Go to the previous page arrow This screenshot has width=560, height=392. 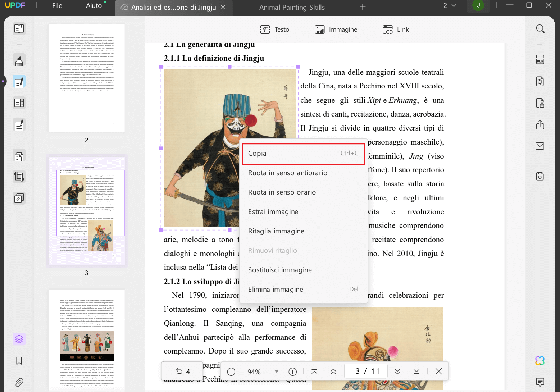click(333, 372)
